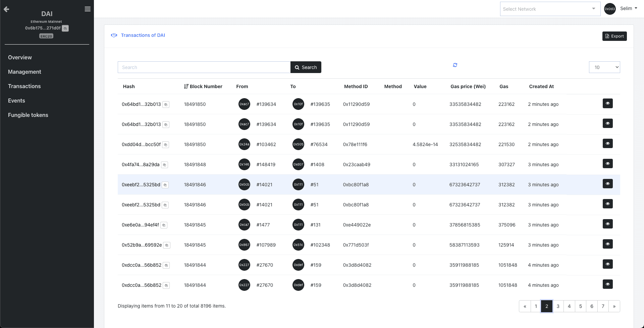The height and width of the screenshot is (328, 644).
Task: Go to page 5
Action: coord(580,306)
